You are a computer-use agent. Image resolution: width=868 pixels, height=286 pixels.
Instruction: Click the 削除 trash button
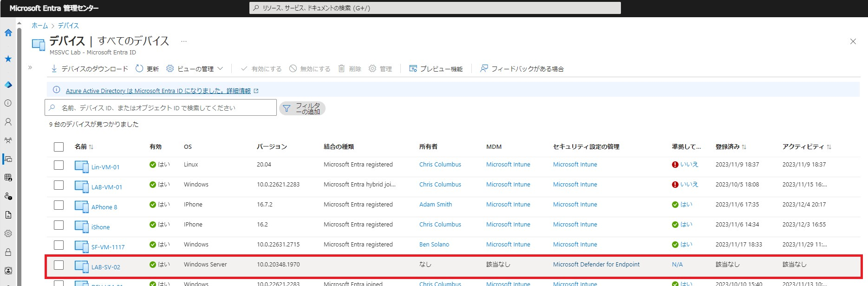point(350,69)
